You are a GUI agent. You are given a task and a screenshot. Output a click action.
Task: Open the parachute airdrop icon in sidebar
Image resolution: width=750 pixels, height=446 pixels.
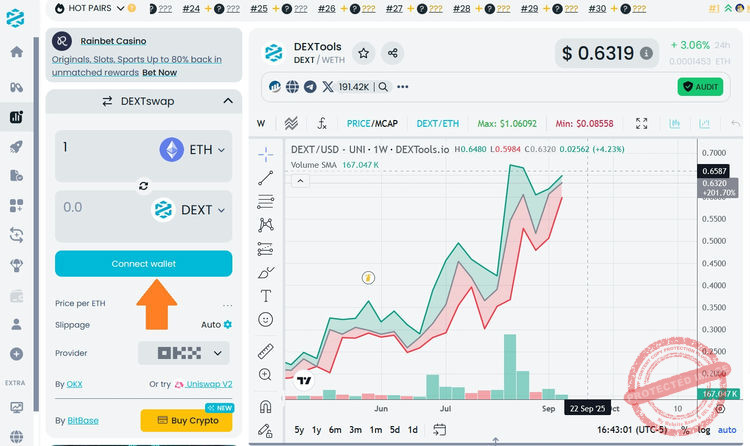[16, 265]
